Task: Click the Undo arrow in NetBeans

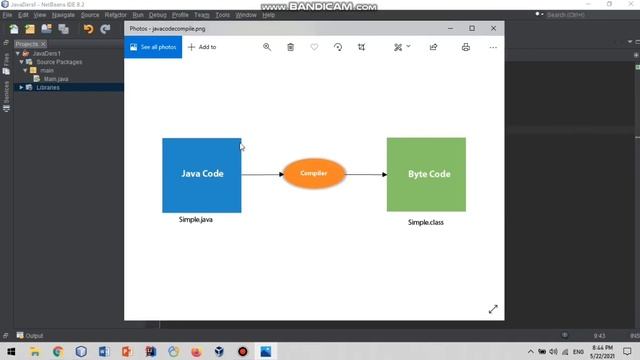Action: coord(88,29)
